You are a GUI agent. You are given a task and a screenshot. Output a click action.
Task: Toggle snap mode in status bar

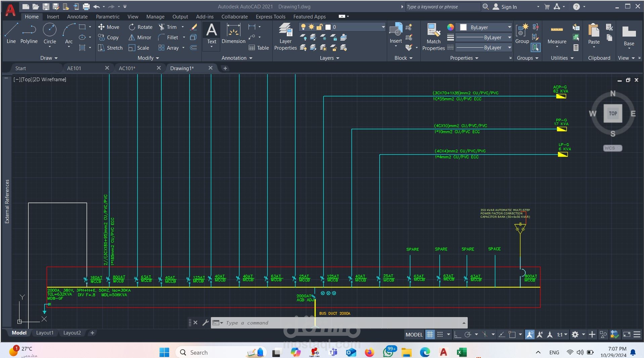click(x=440, y=335)
